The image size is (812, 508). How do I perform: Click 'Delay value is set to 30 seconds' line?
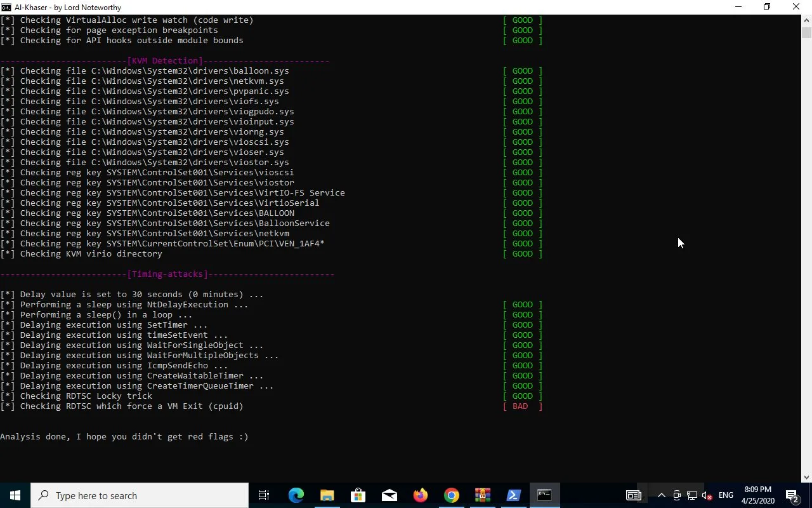(132, 295)
